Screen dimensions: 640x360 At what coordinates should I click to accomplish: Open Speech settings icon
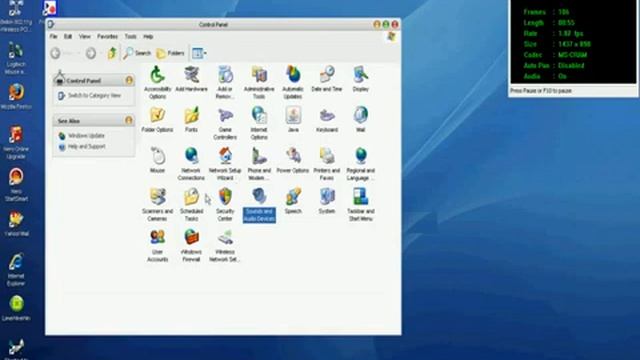[x=293, y=201]
